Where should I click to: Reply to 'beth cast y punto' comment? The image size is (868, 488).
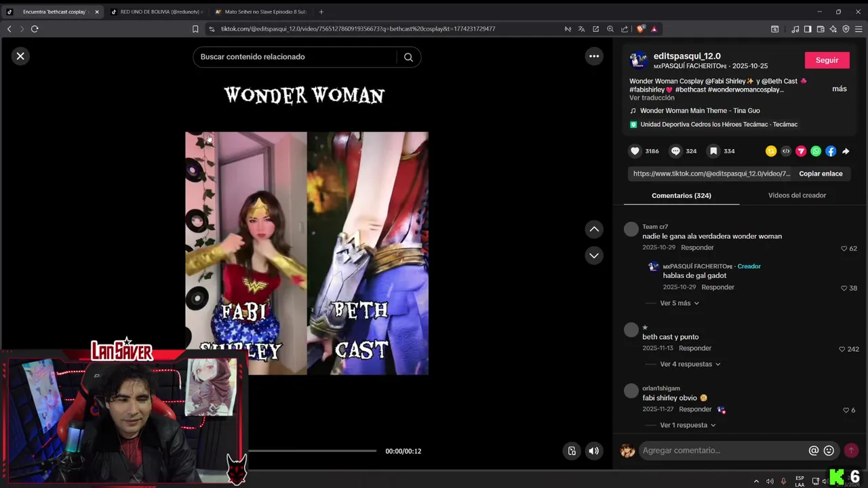tap(695, 348)
